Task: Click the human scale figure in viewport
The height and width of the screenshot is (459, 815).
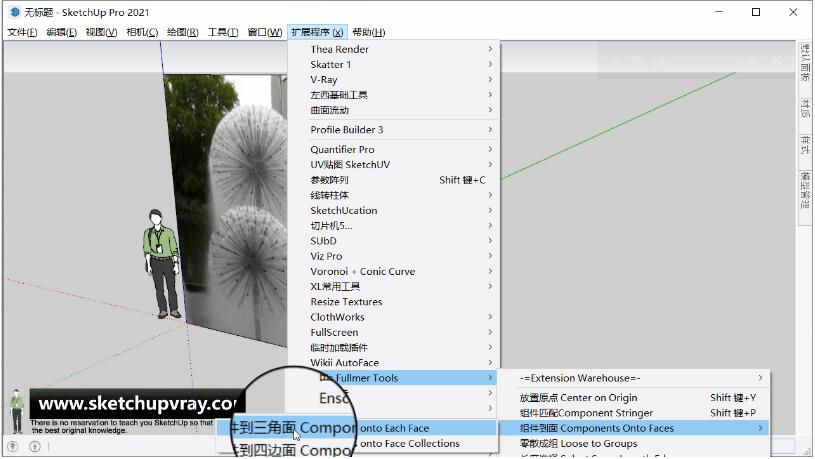Action: 158,262
